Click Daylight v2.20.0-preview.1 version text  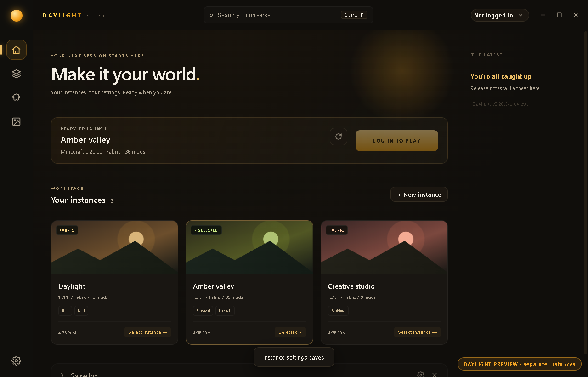click(501, 104)
